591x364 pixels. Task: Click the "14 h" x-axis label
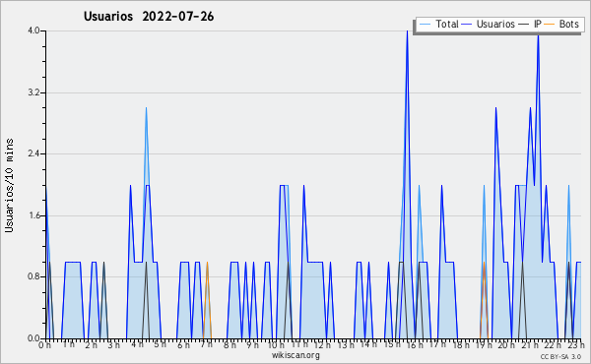pos(368,344)
